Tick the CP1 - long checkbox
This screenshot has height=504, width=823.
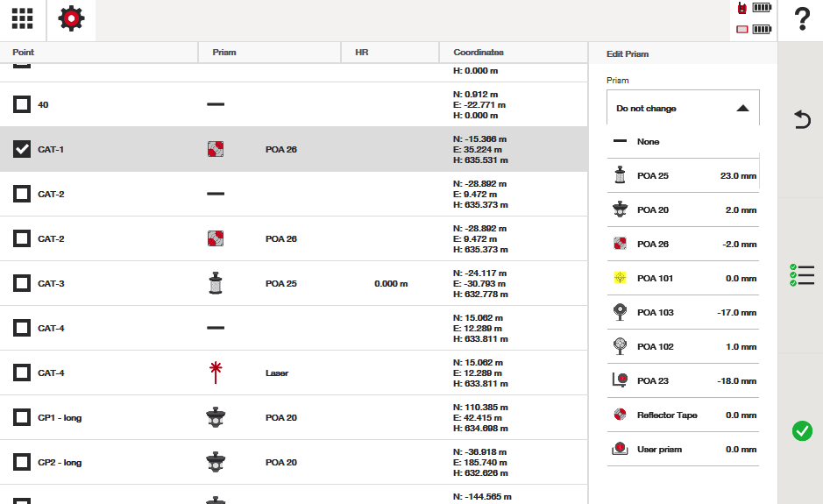[22, 417]
